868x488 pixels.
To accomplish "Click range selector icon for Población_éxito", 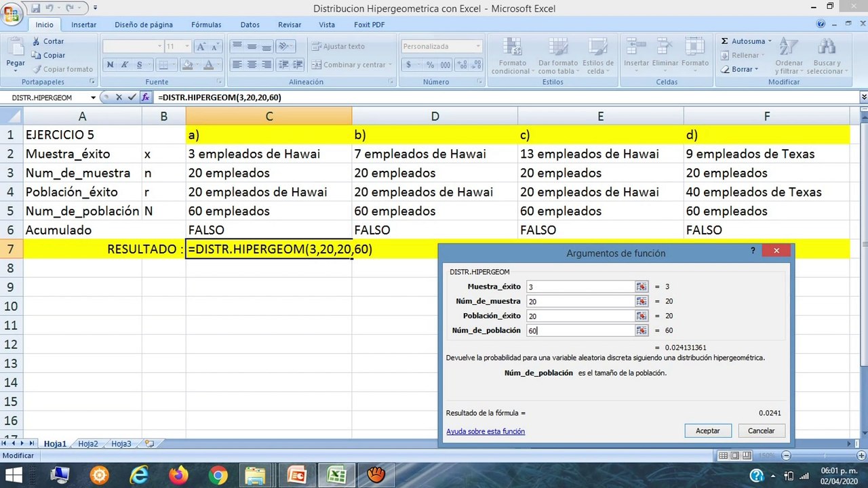I will 642,316.
